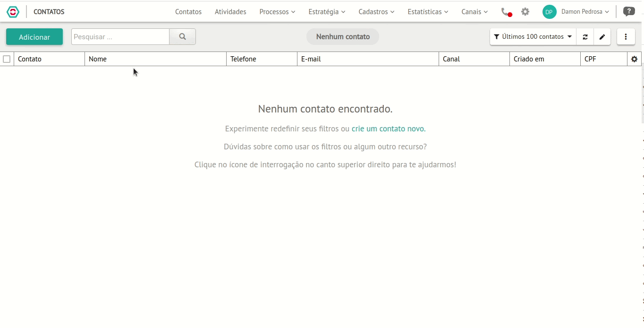Screen dimensions: 644x328
Task: Open the phone call status icon
Action: click(x=506, y=12)
